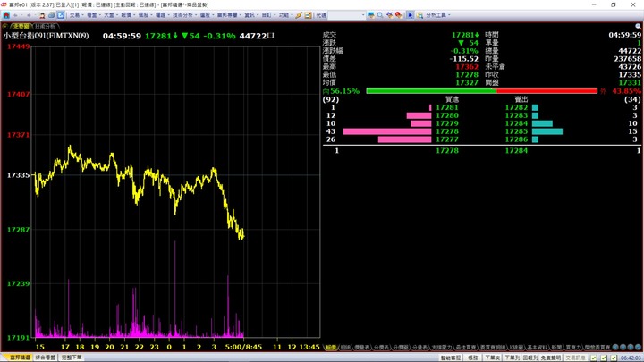Click the magnifier icon at the quote panel corner

639,26
